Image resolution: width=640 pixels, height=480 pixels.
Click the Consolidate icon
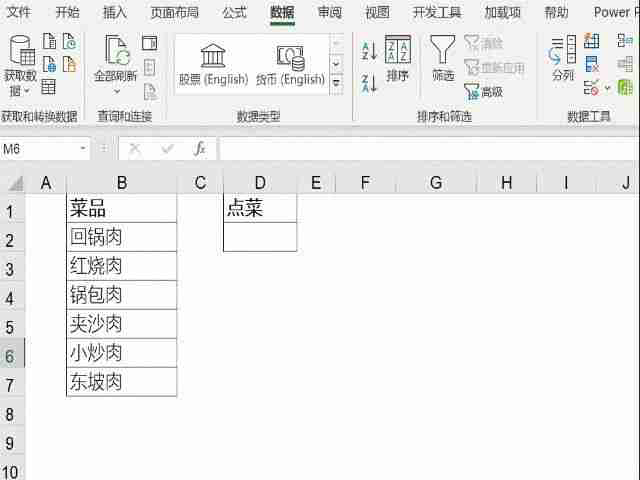[625, 41]
